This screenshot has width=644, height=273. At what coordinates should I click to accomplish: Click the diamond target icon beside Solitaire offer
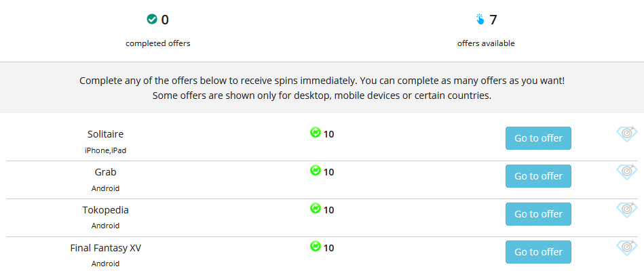pyautogui.click(x=627, y=133)
